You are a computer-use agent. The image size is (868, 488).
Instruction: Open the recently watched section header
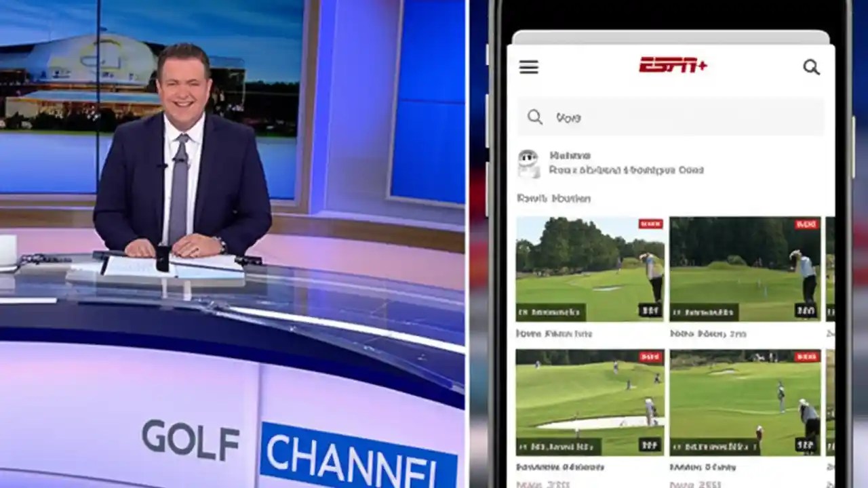553,199
